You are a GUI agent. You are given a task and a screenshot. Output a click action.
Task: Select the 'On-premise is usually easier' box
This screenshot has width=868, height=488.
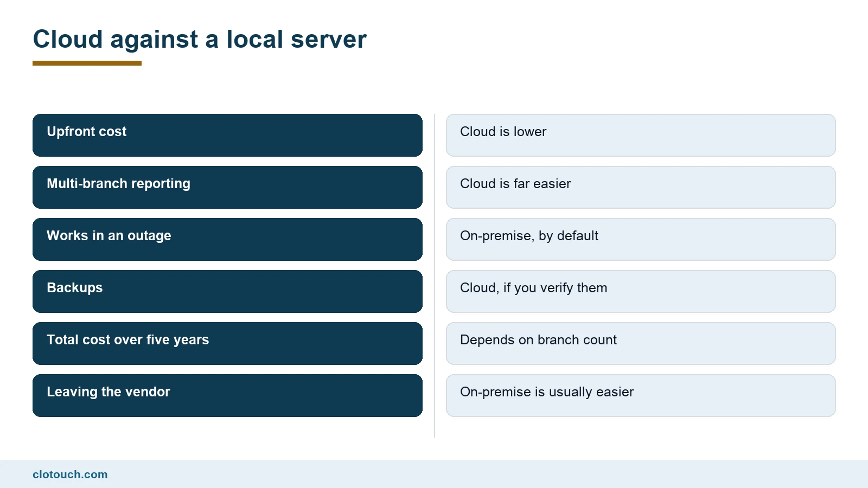[641, 395]
